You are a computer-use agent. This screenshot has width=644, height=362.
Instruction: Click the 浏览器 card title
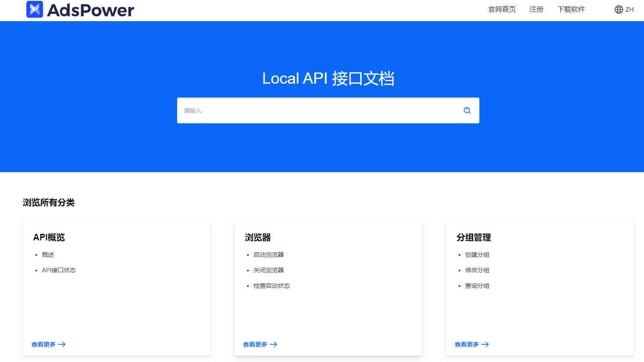coord(258,237)
